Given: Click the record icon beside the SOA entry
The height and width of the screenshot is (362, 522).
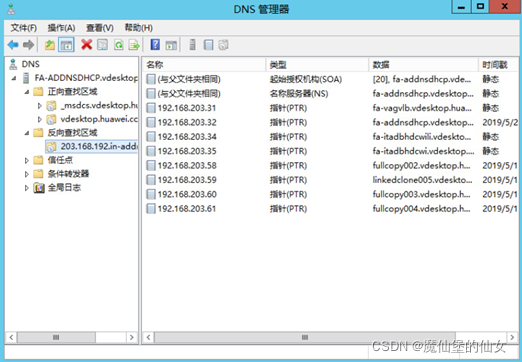Looking at the screenshot, I should (x=151, y=79).
